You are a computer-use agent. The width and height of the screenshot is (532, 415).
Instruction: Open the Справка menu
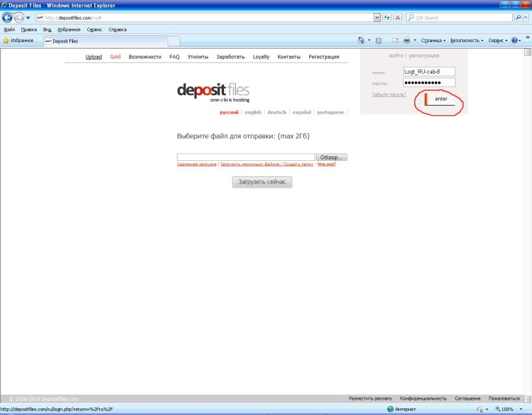[x=118, y=29]
